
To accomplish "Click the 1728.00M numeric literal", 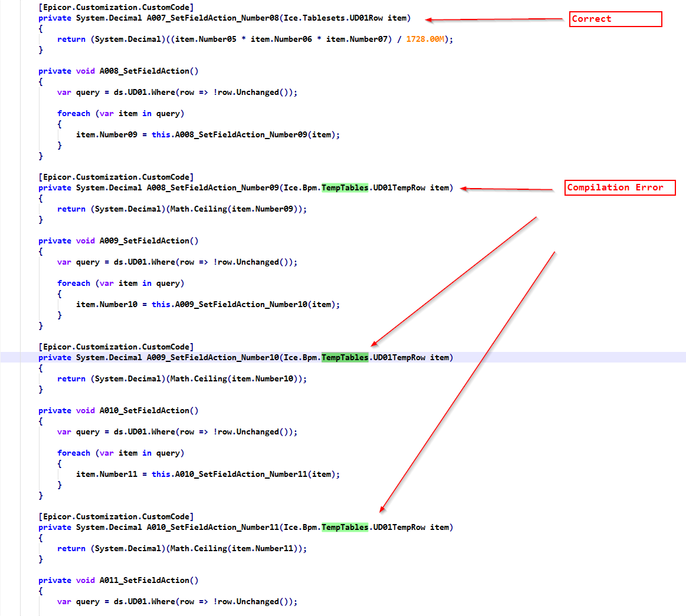I will (425, 39).
